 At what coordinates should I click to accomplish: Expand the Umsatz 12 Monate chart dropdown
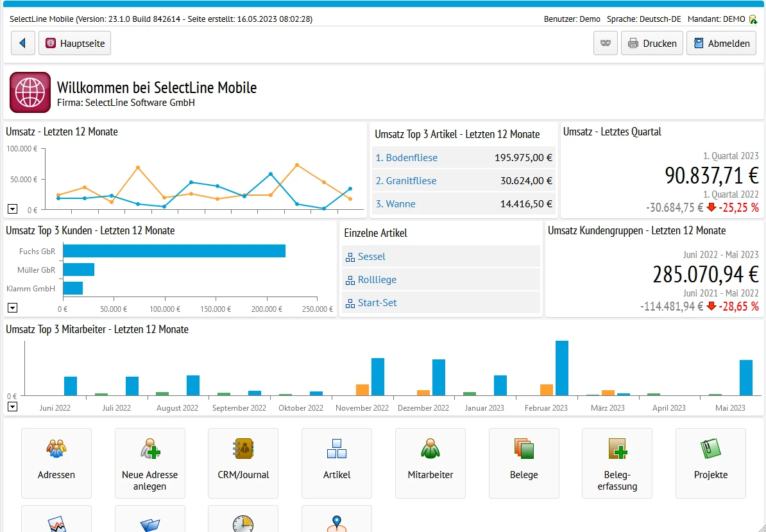pyautogui.click(x=13, y=209)
